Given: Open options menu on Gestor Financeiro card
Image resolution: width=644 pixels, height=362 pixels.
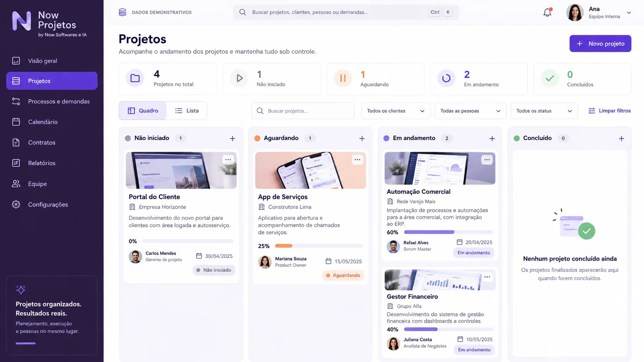Looking at the screenshot, I should [487, 277].
